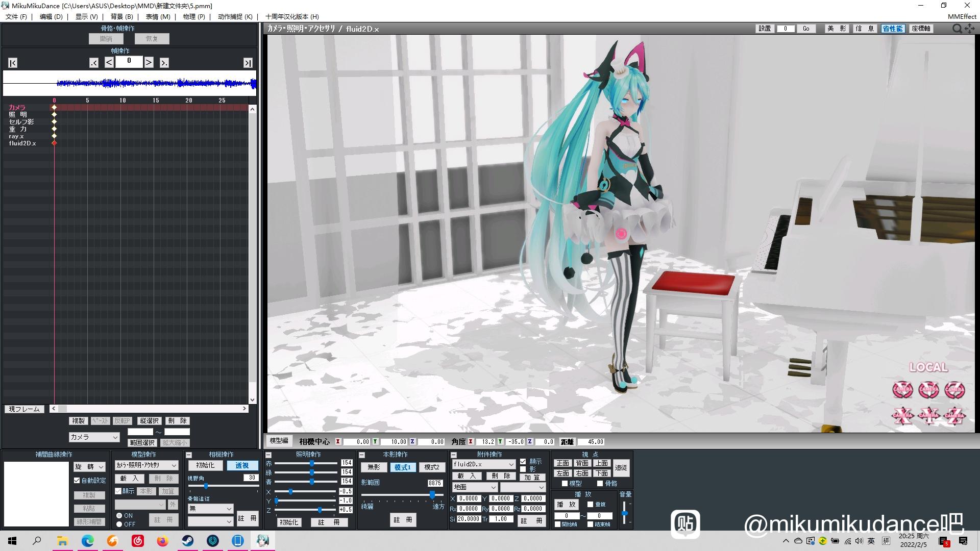Adjust 視野角 field-of-view slider

[223, 486]
